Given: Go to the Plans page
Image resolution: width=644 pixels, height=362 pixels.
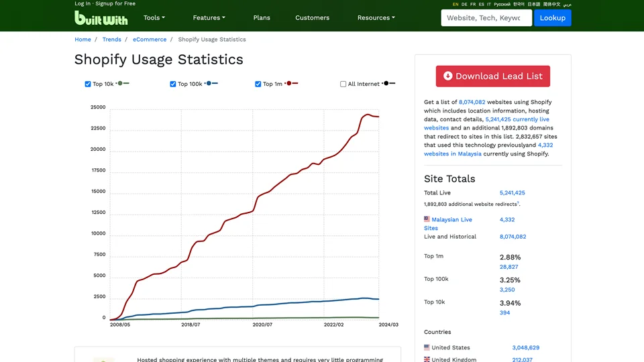Looking at the screenshot, I should (x=262, y=17).
